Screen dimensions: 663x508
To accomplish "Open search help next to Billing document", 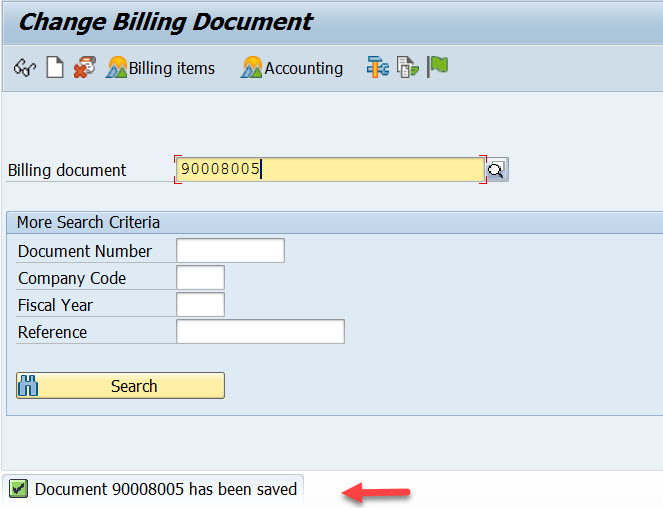I will point(496,170).
